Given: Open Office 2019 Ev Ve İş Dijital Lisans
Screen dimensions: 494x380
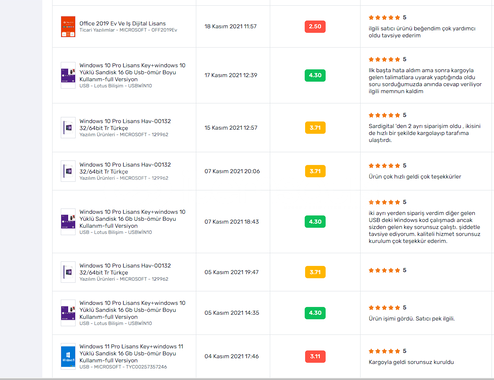Looking at the screenshot, I should [122, 23].
